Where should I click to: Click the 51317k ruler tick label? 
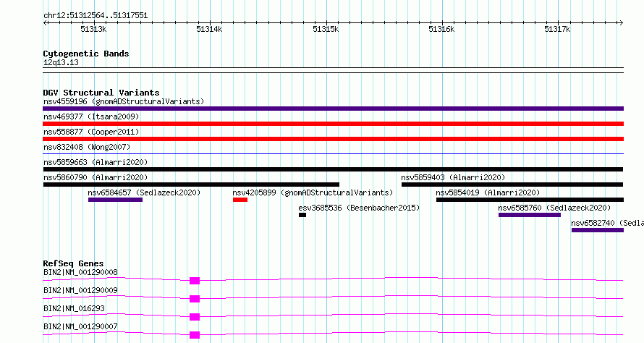coord(557,29)
